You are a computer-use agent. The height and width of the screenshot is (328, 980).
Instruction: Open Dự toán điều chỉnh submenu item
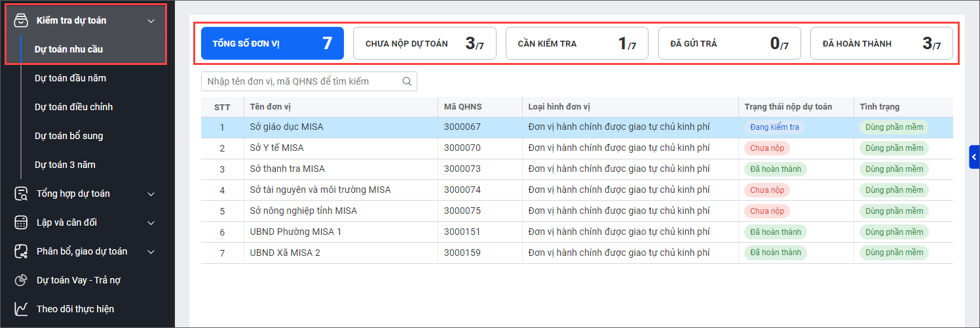[x=73, y=107]
